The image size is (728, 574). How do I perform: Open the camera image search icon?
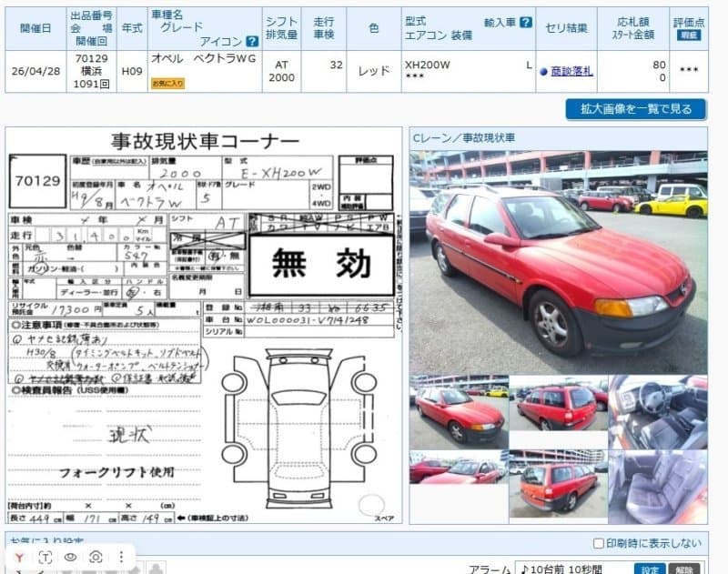pos(96,558)
